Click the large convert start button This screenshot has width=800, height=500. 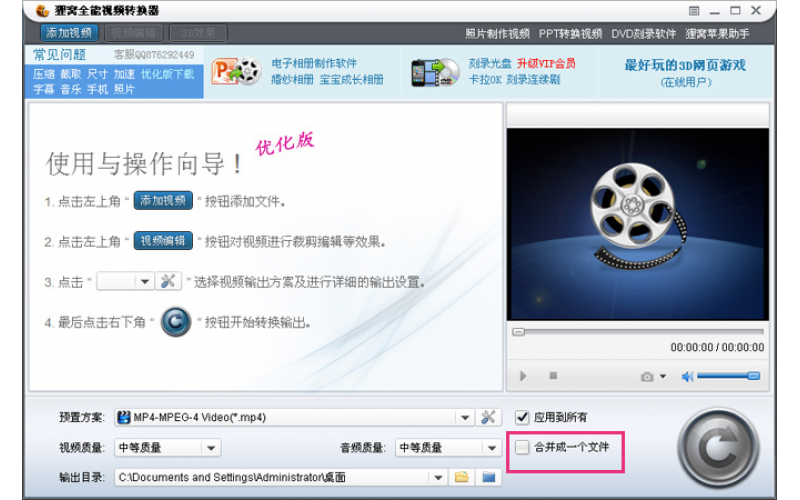[717, 447]
